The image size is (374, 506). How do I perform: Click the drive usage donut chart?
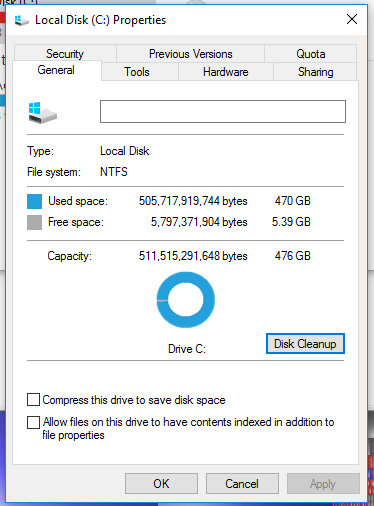click(x=186, y=300)
